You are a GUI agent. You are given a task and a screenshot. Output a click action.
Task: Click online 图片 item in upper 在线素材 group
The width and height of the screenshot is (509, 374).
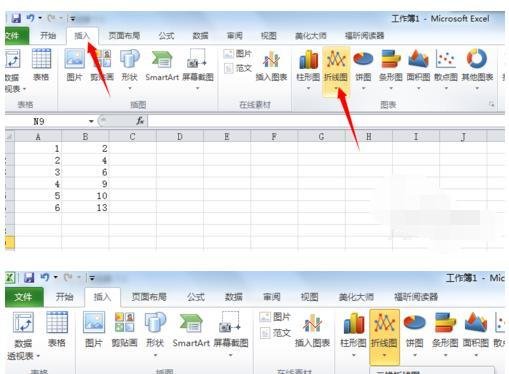coord(238,53)
